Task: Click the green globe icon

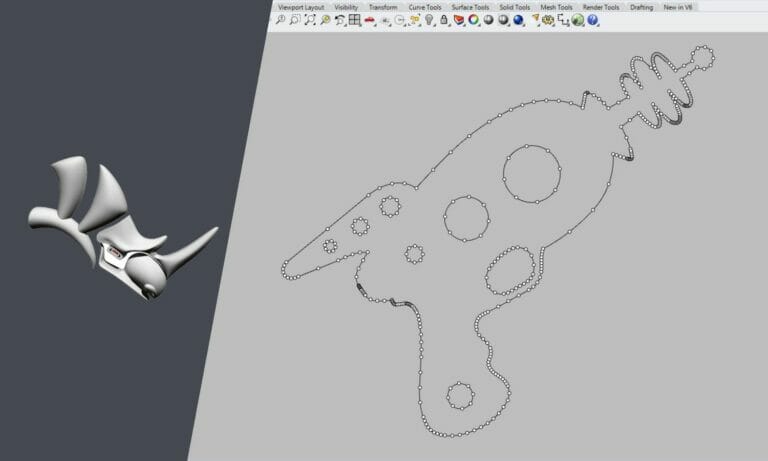Action: coord(577,19)
